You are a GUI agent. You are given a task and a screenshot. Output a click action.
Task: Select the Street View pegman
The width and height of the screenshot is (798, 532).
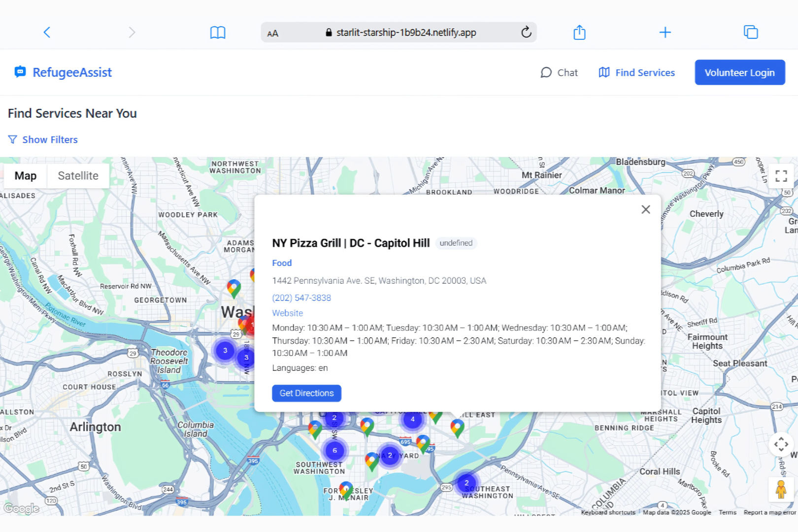781,489
